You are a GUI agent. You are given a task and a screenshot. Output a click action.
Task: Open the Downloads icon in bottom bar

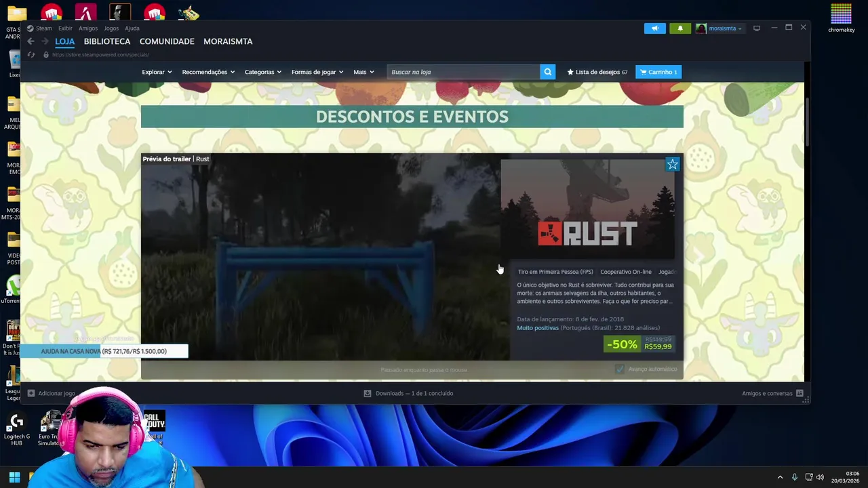367,393
